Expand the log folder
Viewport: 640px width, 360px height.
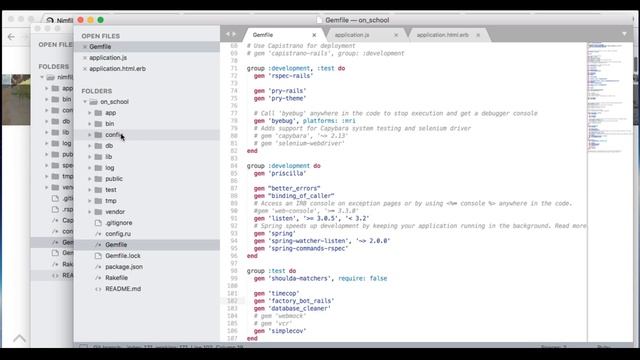pyautogui.click(x=90, y=168)
